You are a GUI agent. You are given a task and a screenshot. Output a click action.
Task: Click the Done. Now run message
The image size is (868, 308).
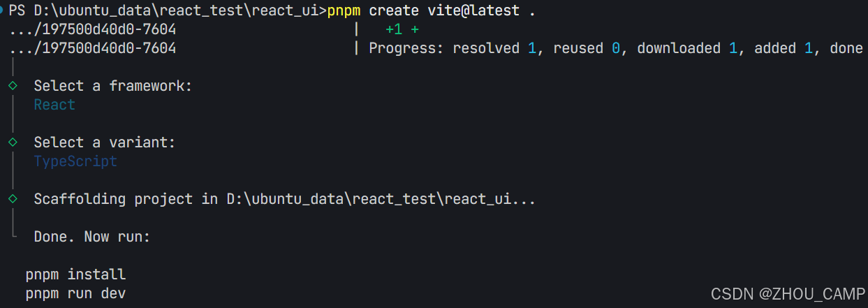pyautogui.click(x=92, y=237)
